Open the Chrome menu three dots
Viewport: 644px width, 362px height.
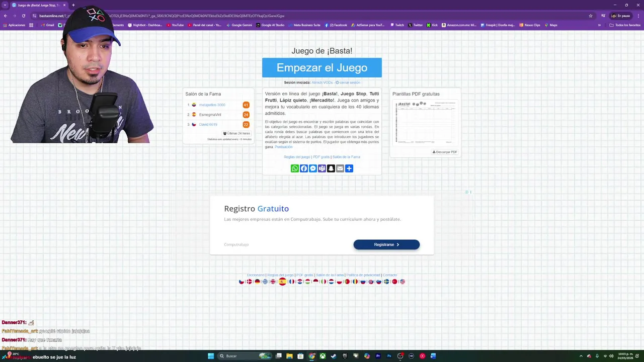tap(639, 16)
